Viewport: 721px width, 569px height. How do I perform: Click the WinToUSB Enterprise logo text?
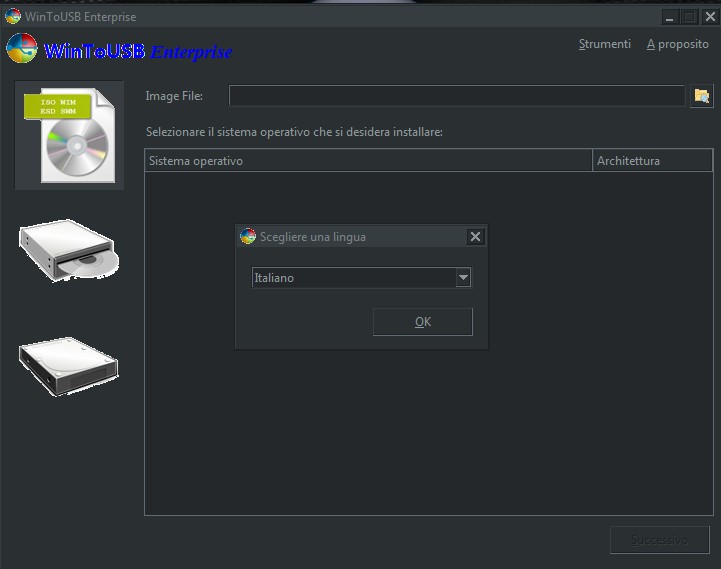(138, 52)
